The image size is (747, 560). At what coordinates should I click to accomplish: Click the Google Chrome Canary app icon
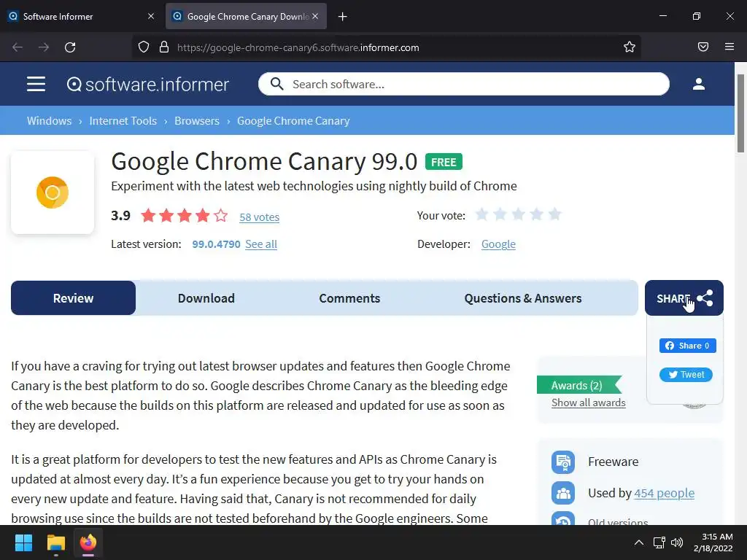(53, 192)
